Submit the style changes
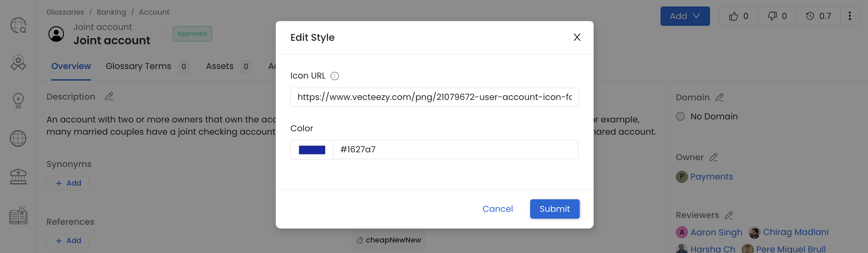868x253 pixels. coord(555,209)
